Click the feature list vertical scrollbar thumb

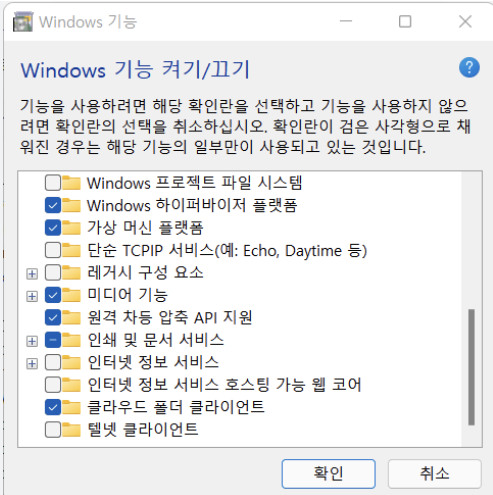471,367
